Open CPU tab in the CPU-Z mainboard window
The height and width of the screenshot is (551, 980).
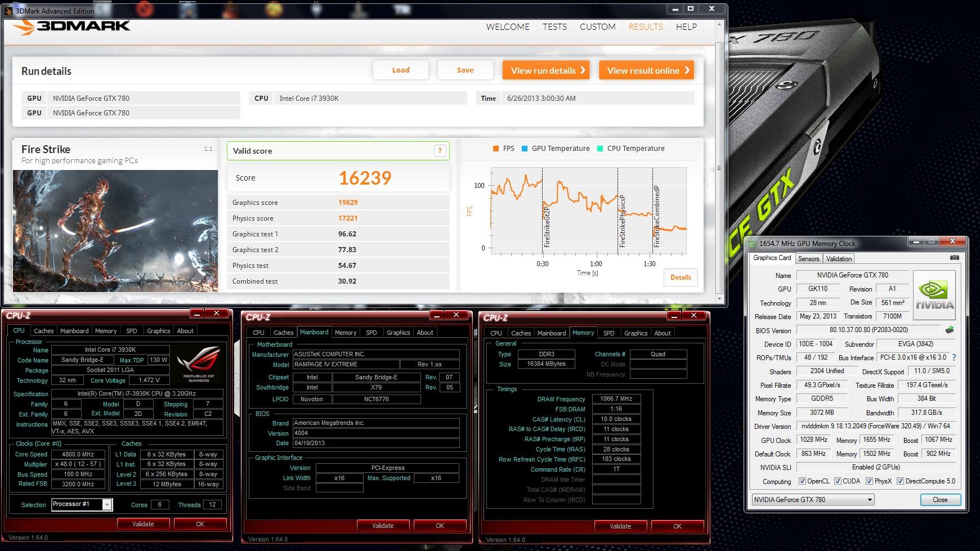point(258,333)
